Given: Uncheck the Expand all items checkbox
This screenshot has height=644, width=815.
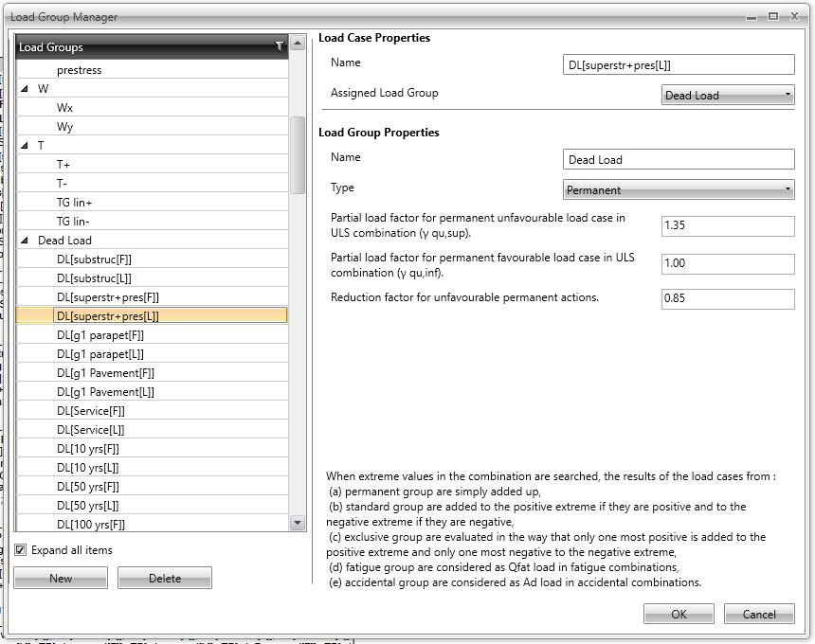Looking at the screenshot, I should pos(21,550).
